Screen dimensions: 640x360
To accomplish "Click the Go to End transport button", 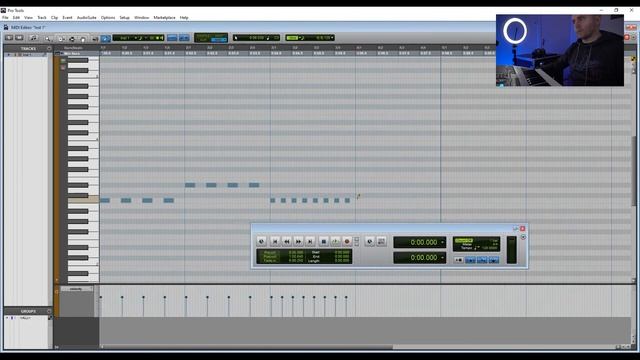I will (310, 242).
